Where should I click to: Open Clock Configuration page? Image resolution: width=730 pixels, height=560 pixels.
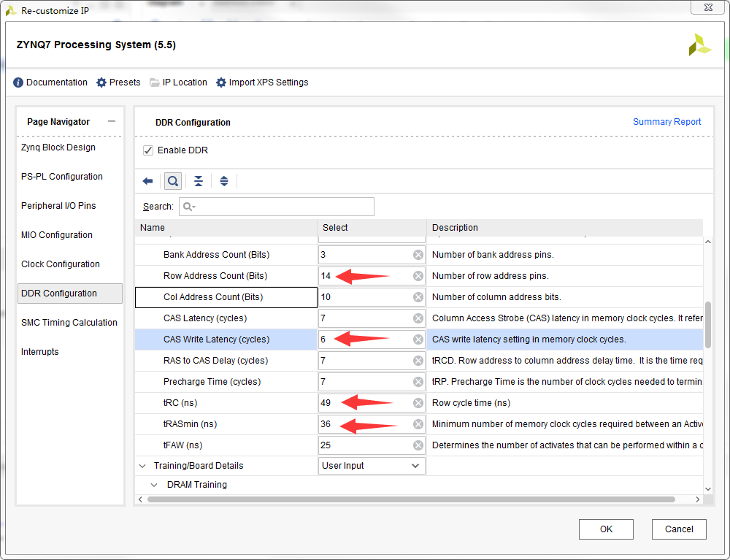pos(61,264)
